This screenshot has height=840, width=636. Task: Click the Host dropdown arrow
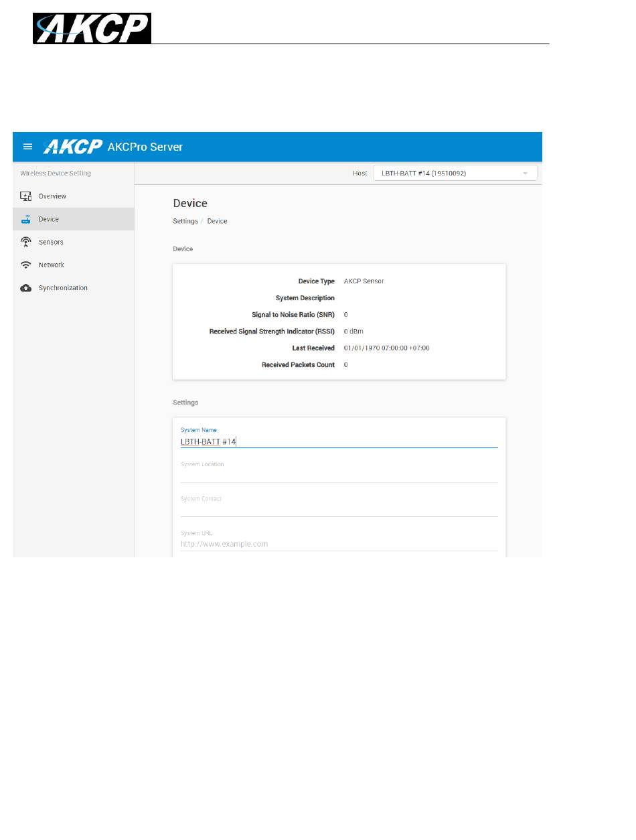[x=526, y=173]
